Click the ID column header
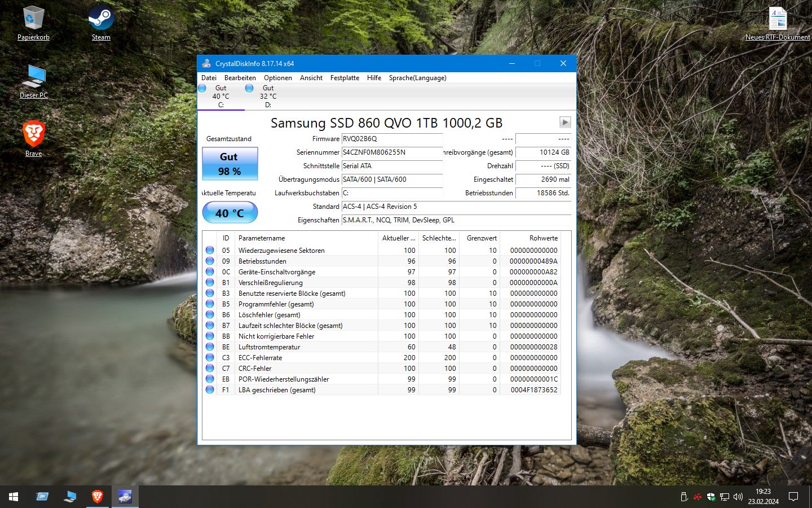The width and height of the screenshot is (812, 508). pyautogui.click(x=226, y=238)
